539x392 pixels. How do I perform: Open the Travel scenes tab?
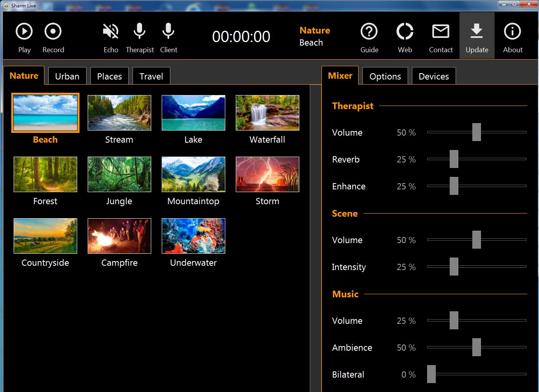tap(151, 76)
